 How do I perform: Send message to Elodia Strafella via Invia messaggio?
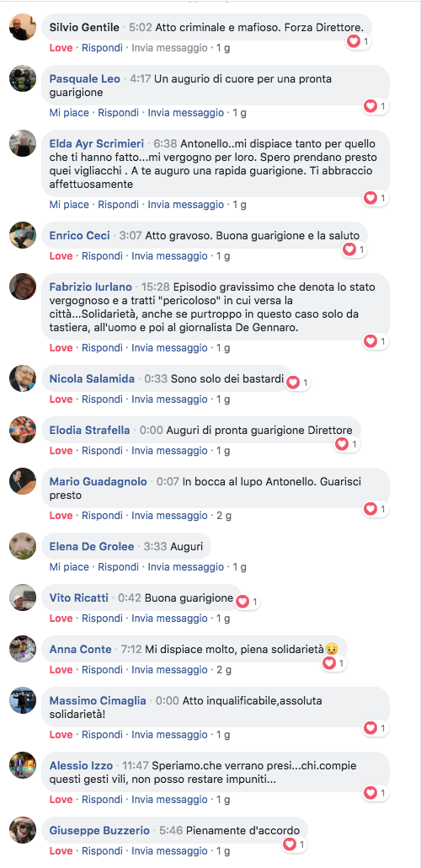(x=169, y=451)
